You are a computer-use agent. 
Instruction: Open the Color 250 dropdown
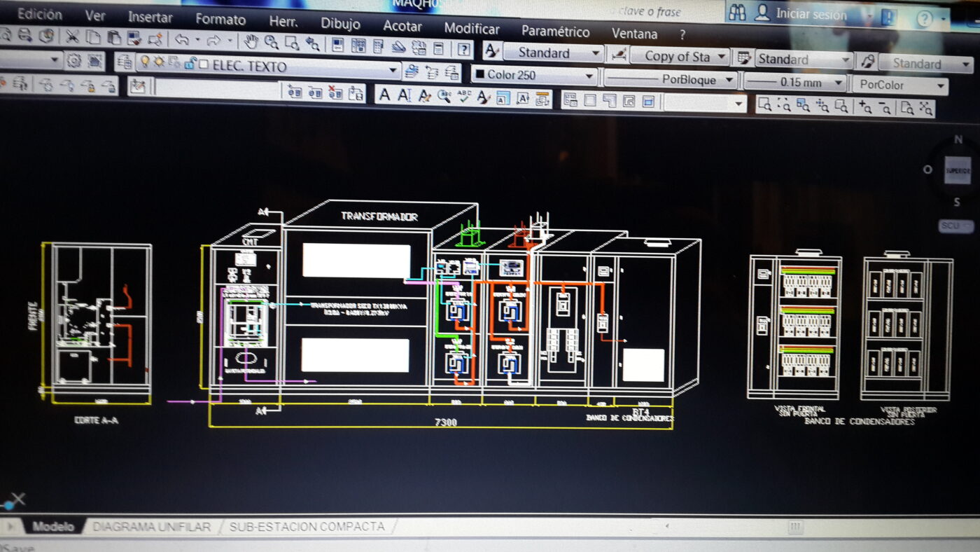589,76
